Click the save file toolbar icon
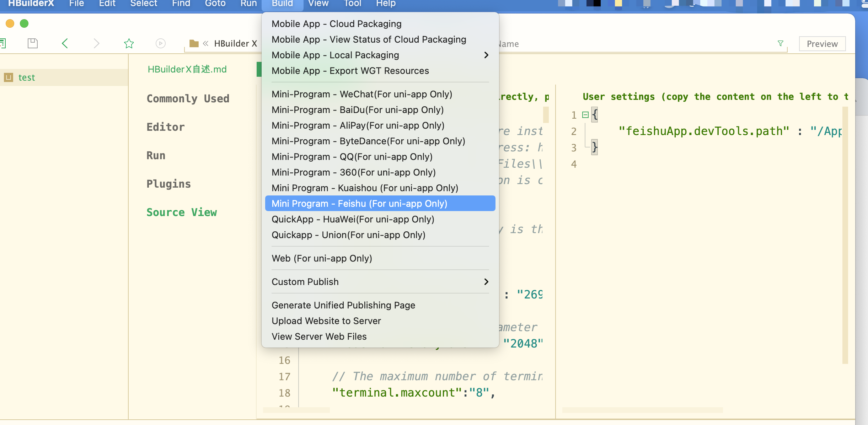 tap(33, 43)
